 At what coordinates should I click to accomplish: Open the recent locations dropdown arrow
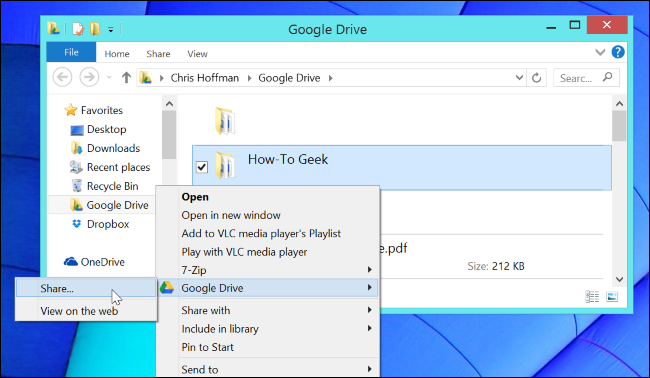(x=109, y=78)
